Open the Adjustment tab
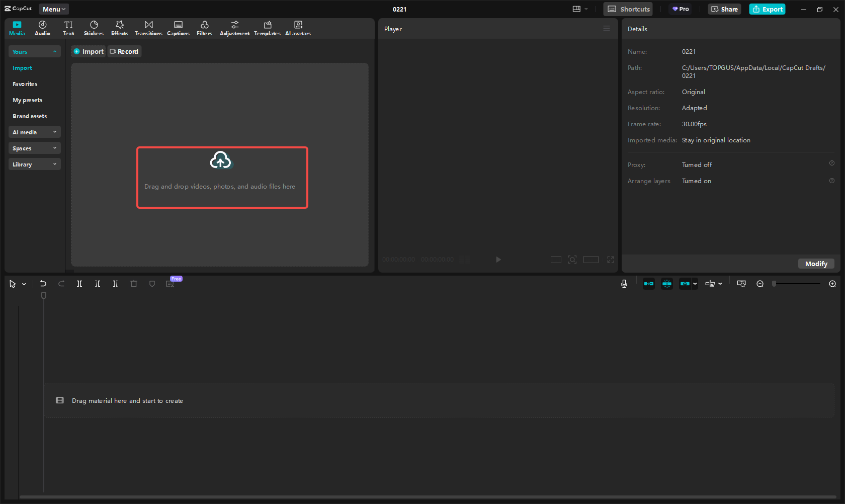The width and height of the screenshot is (845, 504). (x=234, y=28)
